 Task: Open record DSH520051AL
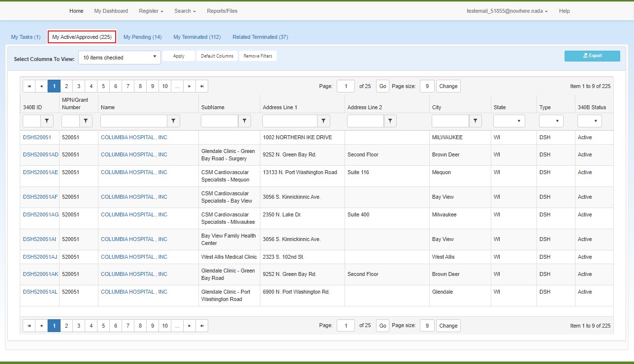coord(40,292)
